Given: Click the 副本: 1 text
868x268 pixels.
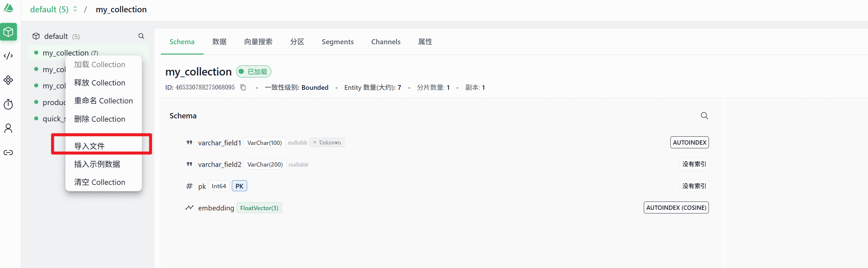Looking at the screenshot, I should coord(475,87).
